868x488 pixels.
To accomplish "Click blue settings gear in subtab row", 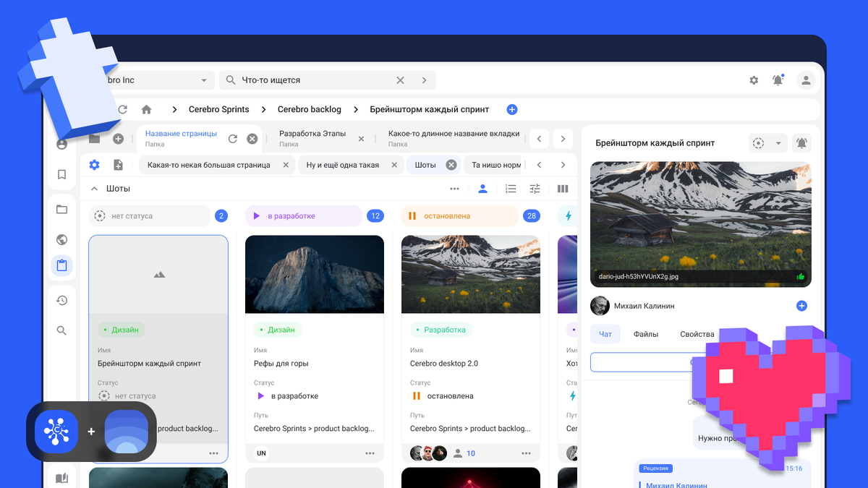I will 94,165.
